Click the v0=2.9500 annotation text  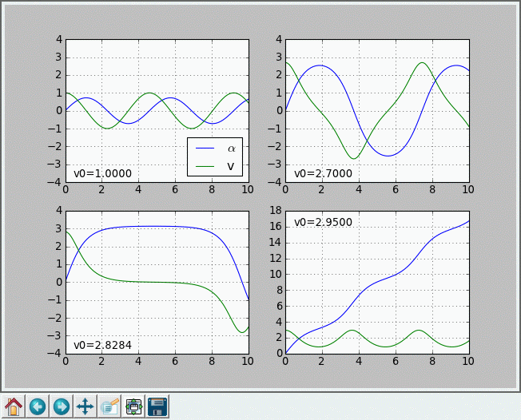point(323,222)
